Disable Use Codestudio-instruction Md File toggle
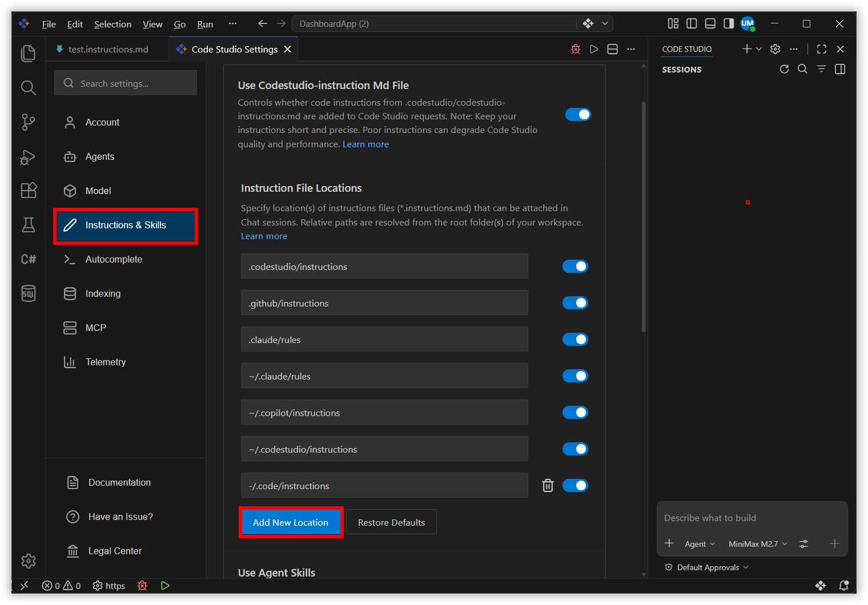 coord(578,115)
